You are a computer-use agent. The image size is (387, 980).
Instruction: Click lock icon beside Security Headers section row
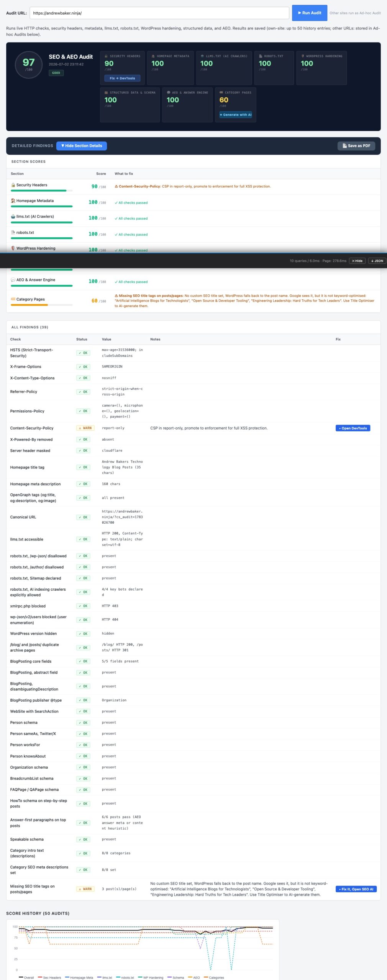point(13,185)
